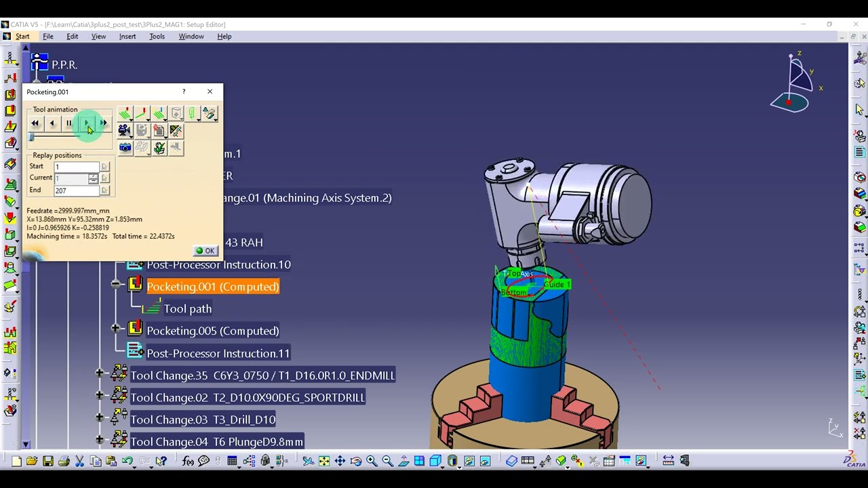Pause the tool animation
This screenshot has width=868, height=488.
tap(69, 123)
